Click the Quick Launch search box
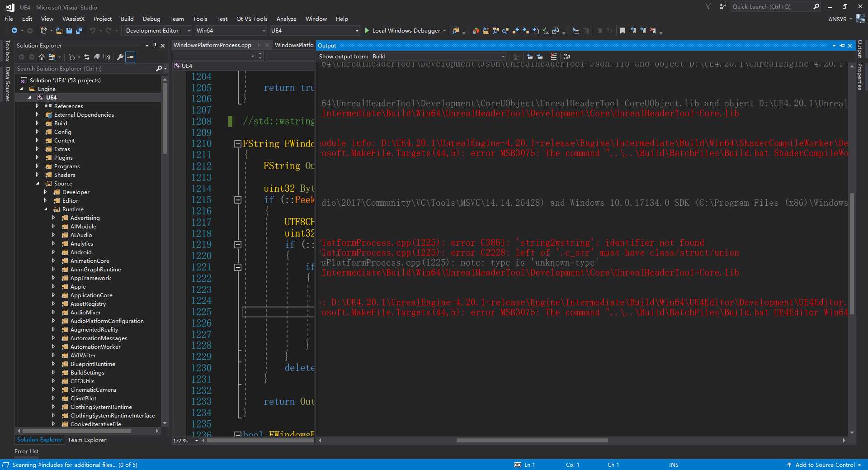This screenshot has height=470, width=868. tap(771, 6)
